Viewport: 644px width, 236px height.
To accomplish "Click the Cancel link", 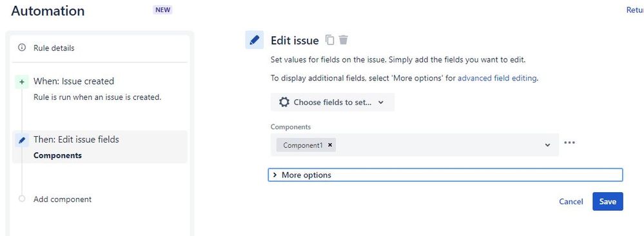I will (x=571, y=201).
